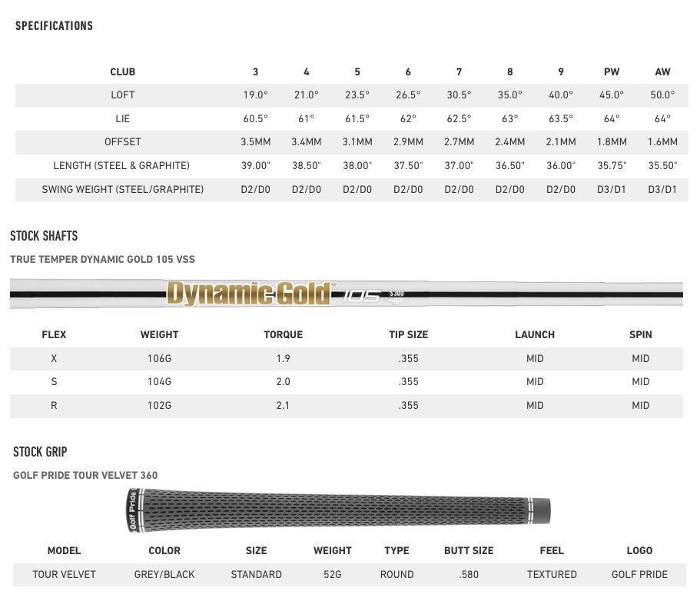Select the SPECIFICATIONS heading
The height and width of the screenshot is (611, 700).
[x=54, y=26]
